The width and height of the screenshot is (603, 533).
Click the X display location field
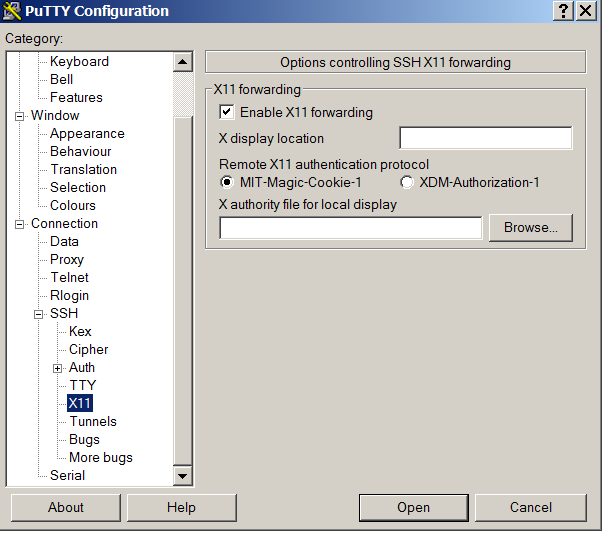[486, 138]
